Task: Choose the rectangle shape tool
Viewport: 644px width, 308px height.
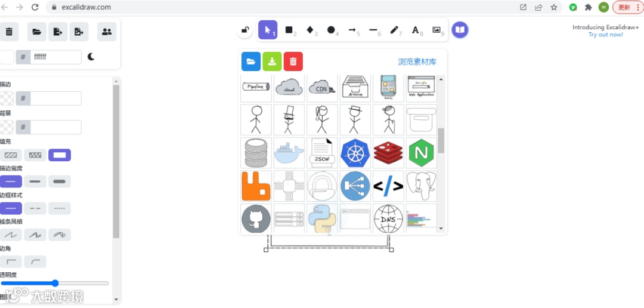Action: pos(289,30)
